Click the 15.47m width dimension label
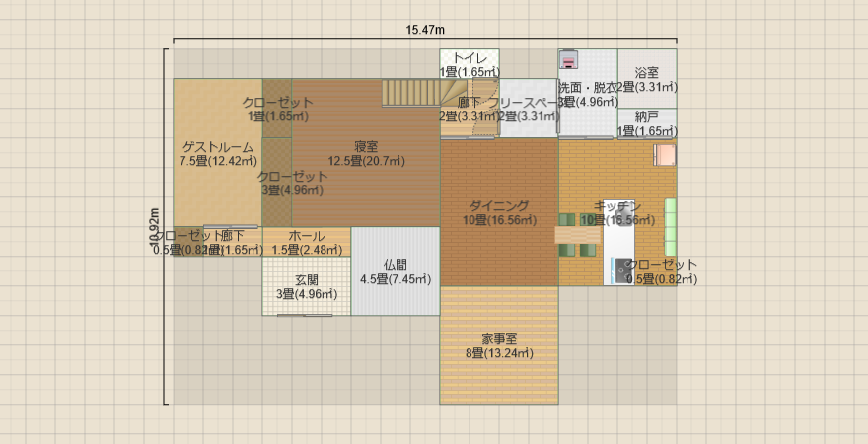Screen dimensions: 868x444 click(x=425, y=30)
